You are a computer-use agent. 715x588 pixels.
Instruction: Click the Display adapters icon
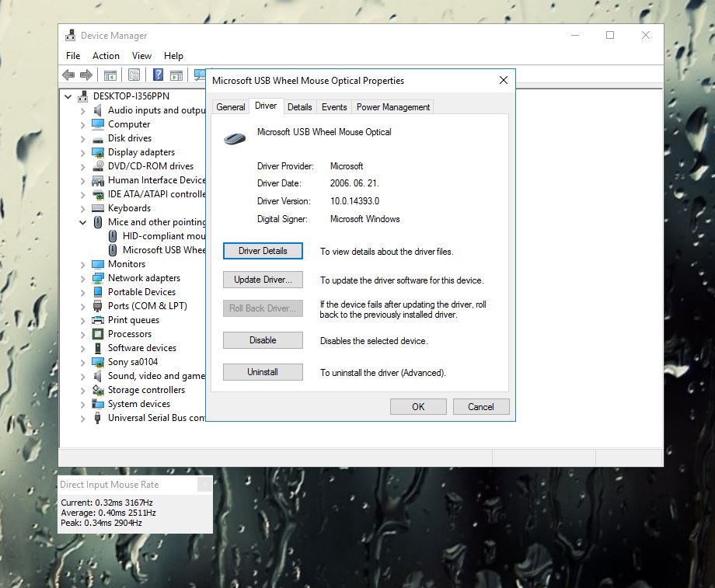pyautogui.click(x=98, y=152)
